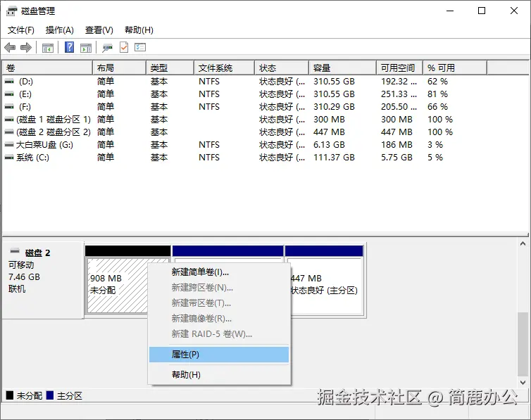The image size is (531, 420).
Task: Open the 文件(F) menu
Action: [x=21, y=30]
